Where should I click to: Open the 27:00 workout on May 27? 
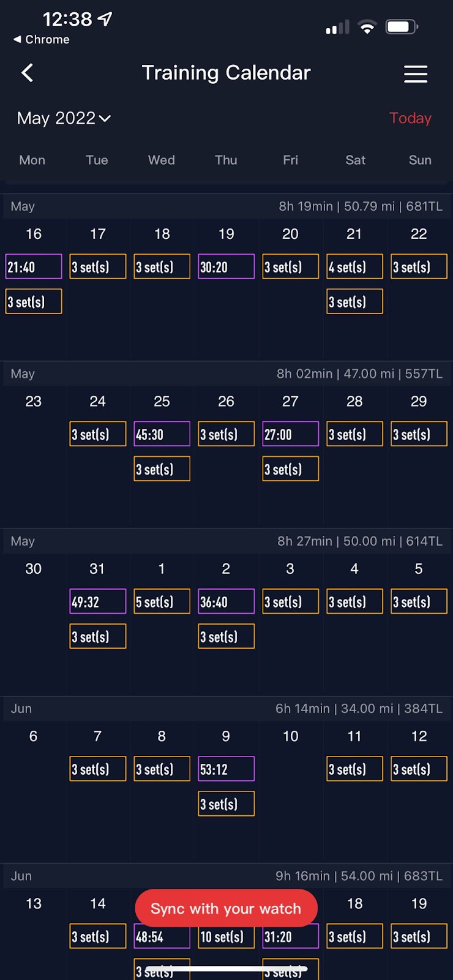tap(291, 434)
